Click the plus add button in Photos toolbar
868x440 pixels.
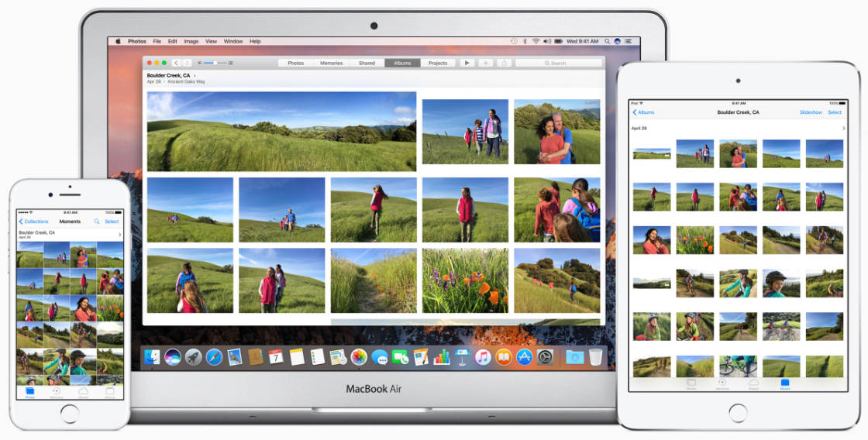click(486, 63)
